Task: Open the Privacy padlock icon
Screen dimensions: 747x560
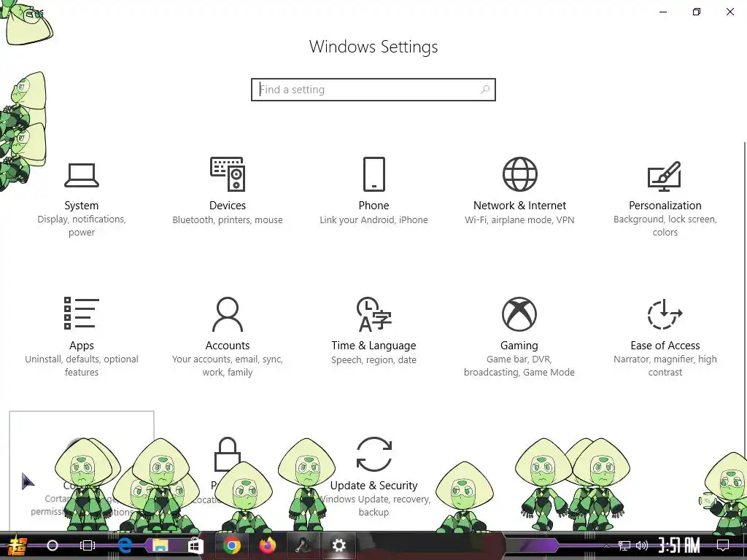Action: pyautogui.click(x=228, y=454)
